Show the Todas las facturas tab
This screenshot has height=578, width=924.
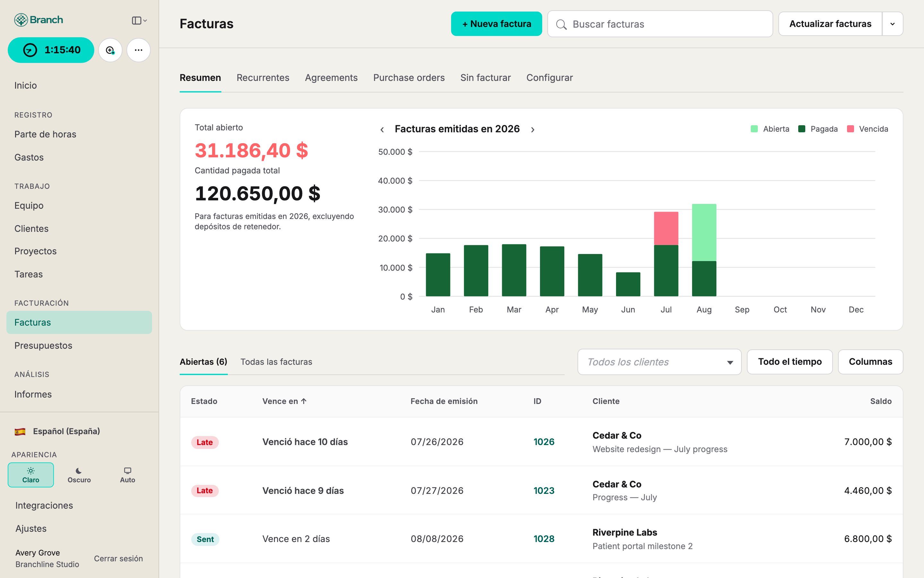click(x=276, y=362)
